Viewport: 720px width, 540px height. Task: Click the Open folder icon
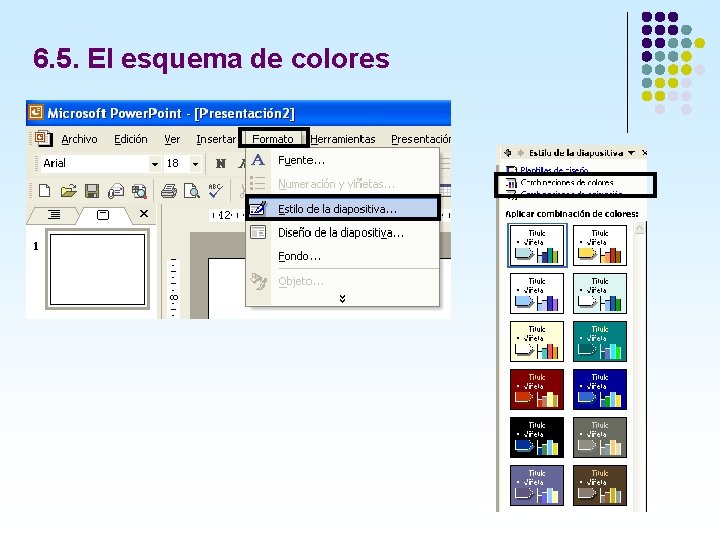pyautogui.click(x=68, y=190)
